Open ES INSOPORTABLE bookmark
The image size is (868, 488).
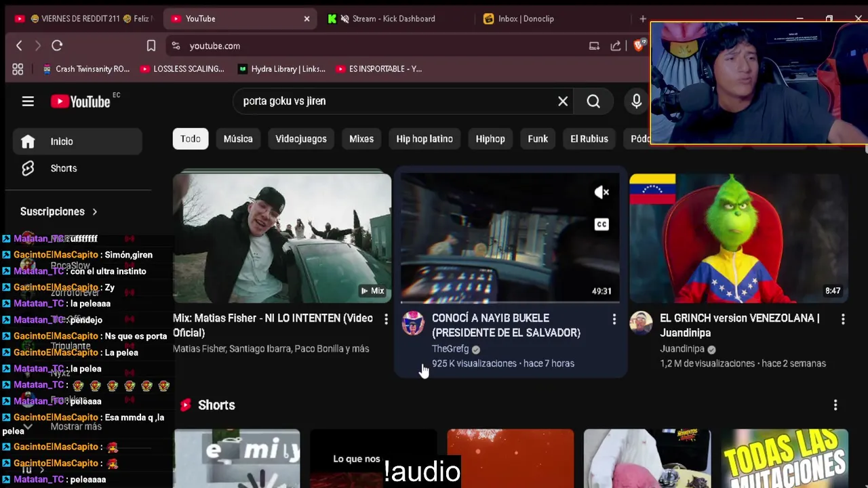(x=379, y=68)
